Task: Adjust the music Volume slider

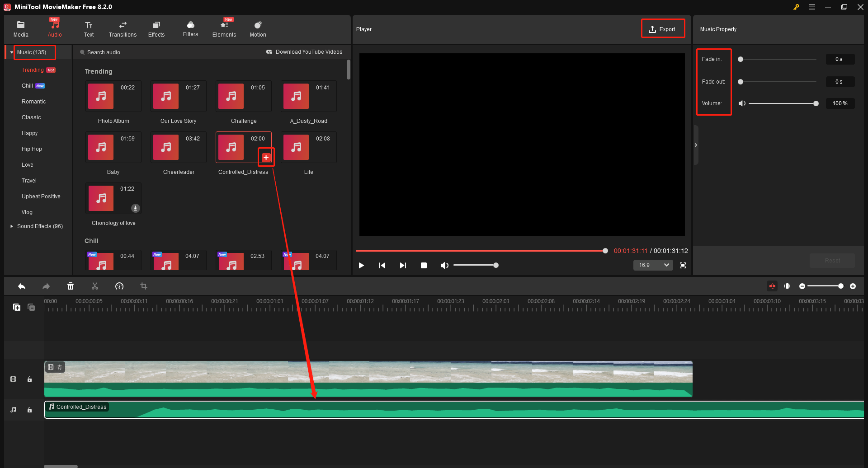Action: 783,103
